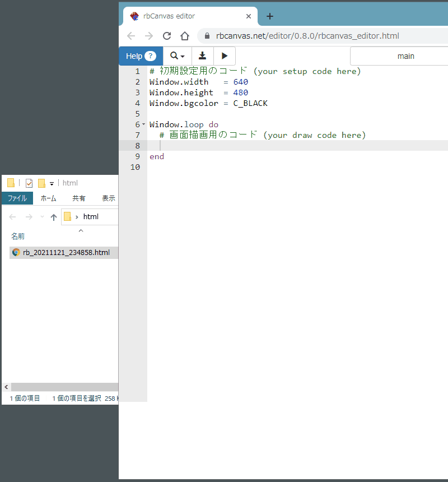Open Quick Access Toolbar customize dropdown
The width and height of the screenshot is (448, 482).
tap(52, 183)
